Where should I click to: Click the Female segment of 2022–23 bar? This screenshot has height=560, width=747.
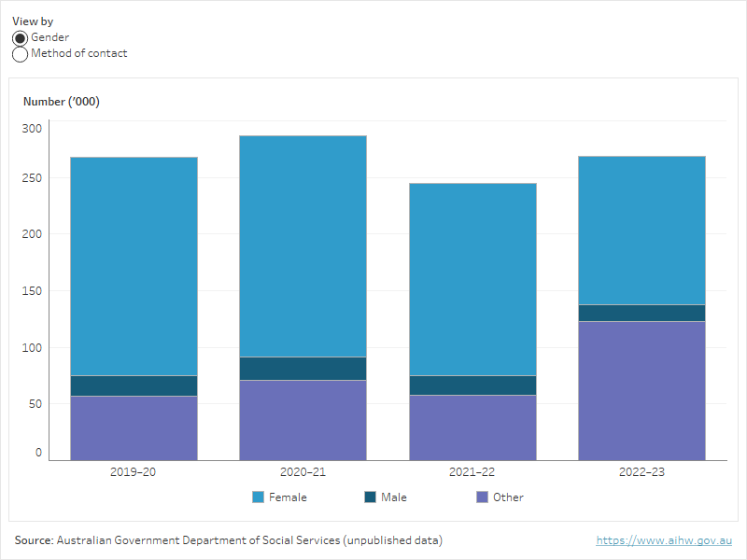click(641, 230)
